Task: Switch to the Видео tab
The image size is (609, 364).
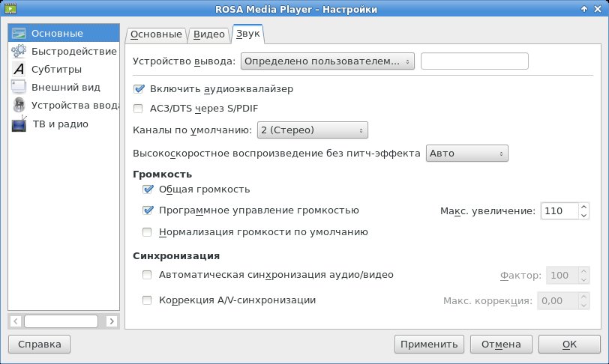Action: pos(209,34)
